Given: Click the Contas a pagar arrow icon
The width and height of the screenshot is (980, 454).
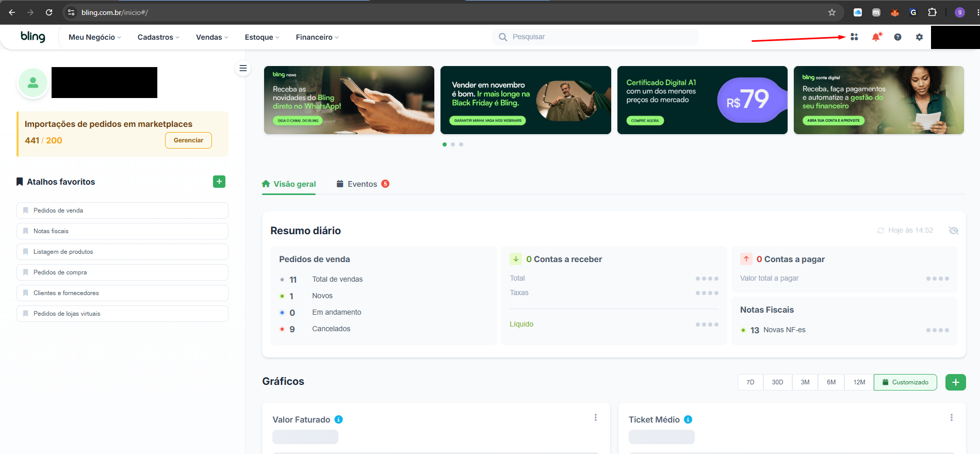Looking at the screenshot, I should pyautogui.click(x=746, y=259).
